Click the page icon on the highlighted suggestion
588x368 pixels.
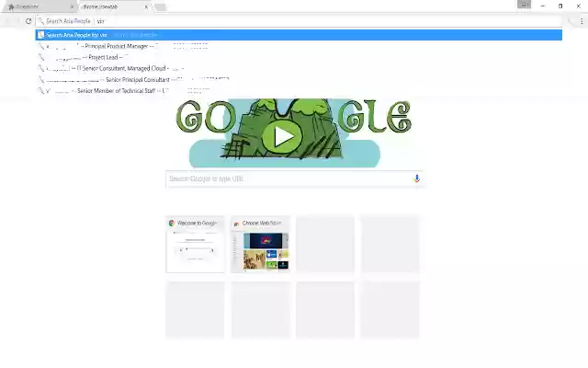(x=40, y=35)
